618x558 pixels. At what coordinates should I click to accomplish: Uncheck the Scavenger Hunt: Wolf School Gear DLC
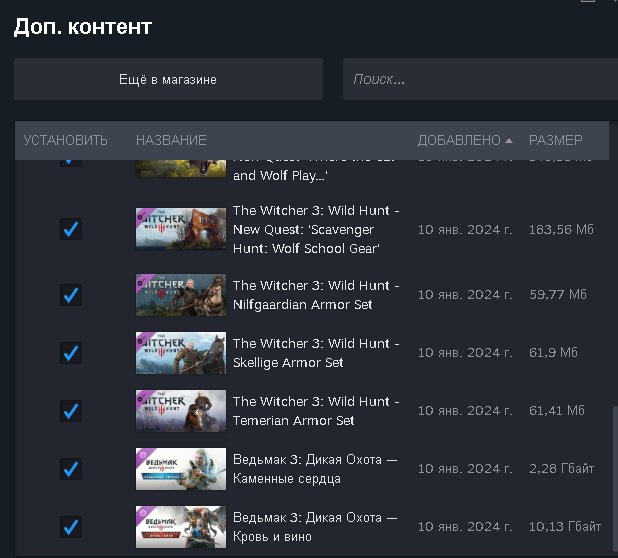tap(71, 229)
